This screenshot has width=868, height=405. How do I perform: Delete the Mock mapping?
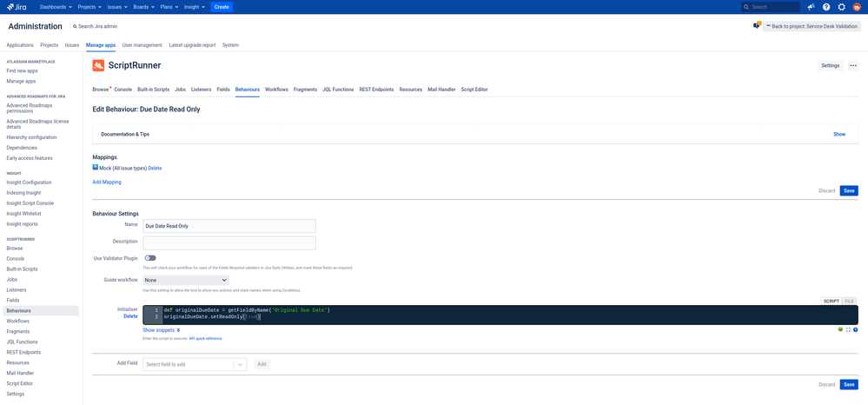(155, 168)
